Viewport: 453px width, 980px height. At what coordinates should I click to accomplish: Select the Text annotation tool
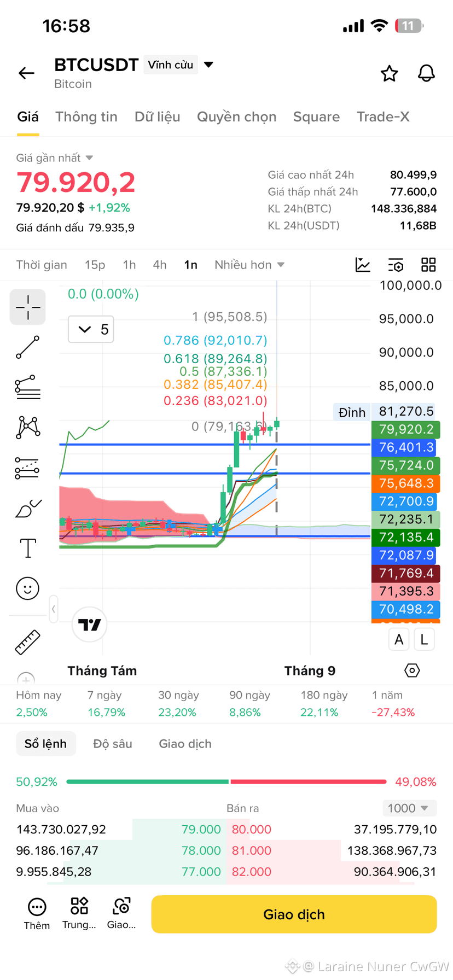point(28,548)
